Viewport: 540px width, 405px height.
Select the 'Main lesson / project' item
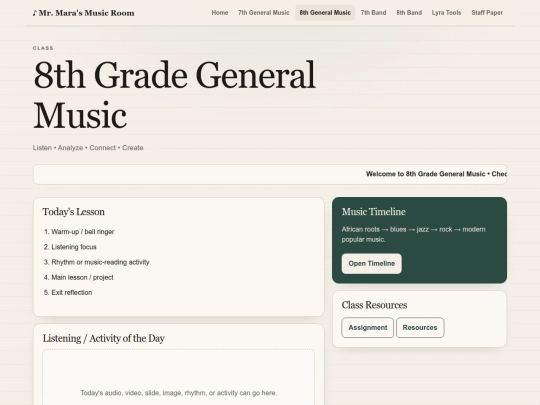click(82, 277)
